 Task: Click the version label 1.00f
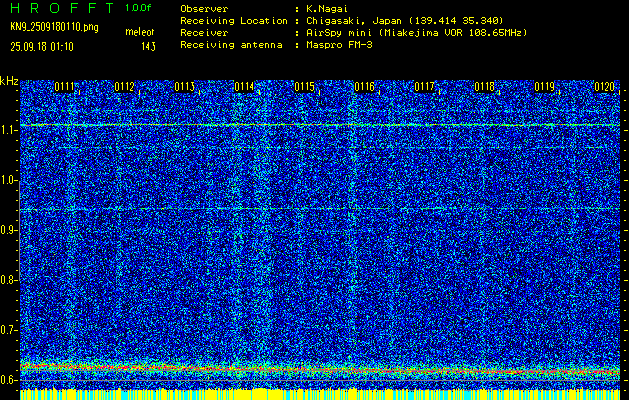coord(138,8)
